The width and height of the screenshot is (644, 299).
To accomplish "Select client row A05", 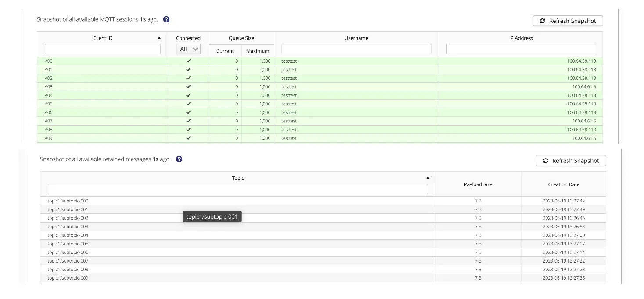I will click(320, 104).
